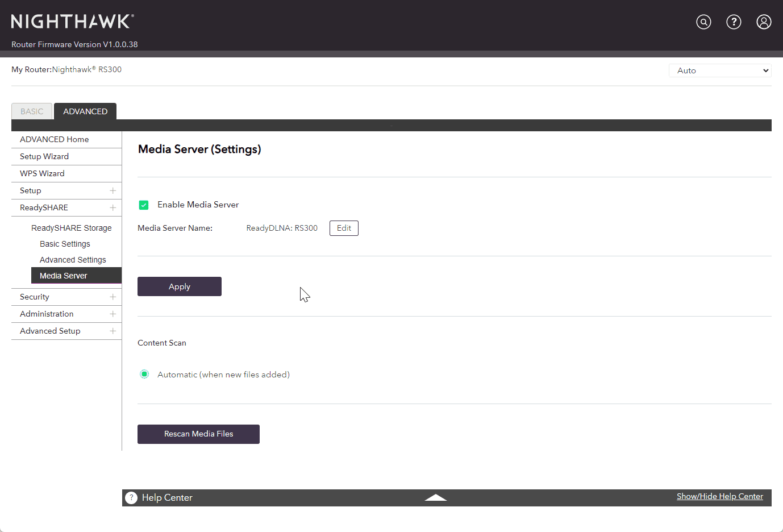Edit the Media Server Name
The width and height of the screenshot is (783, 532).
tap(344, 228)
